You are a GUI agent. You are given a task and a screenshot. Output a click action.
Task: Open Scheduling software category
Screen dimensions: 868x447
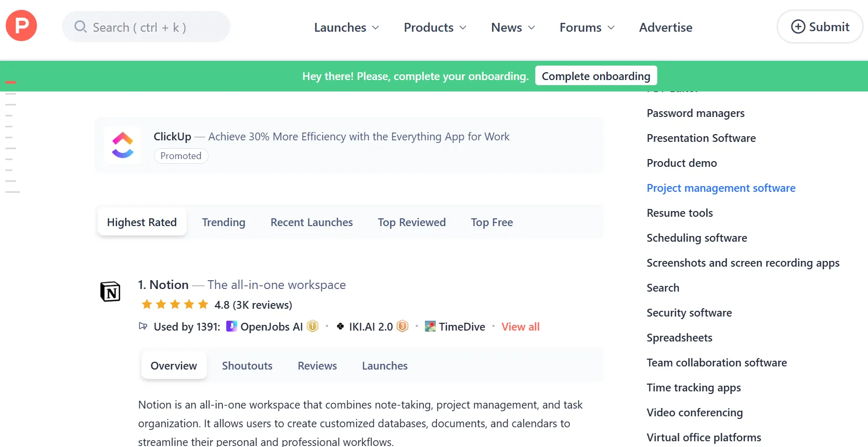tap(697, 238)
